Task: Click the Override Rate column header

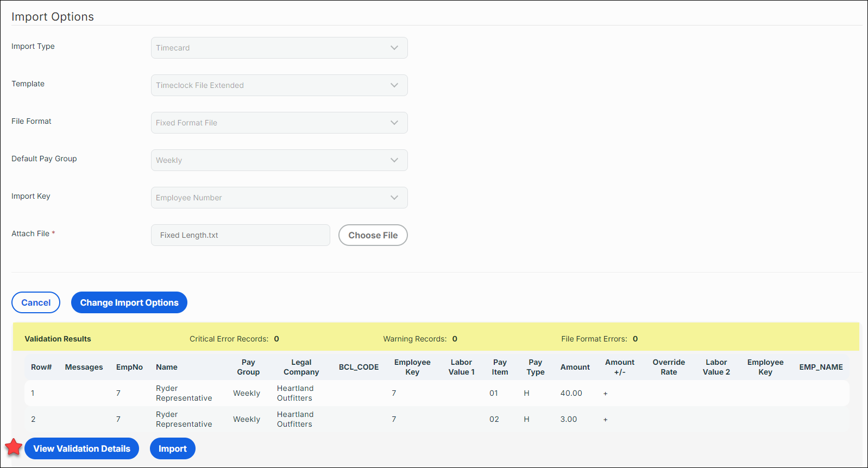Action: pyautogui.click(x=669, y=367)
